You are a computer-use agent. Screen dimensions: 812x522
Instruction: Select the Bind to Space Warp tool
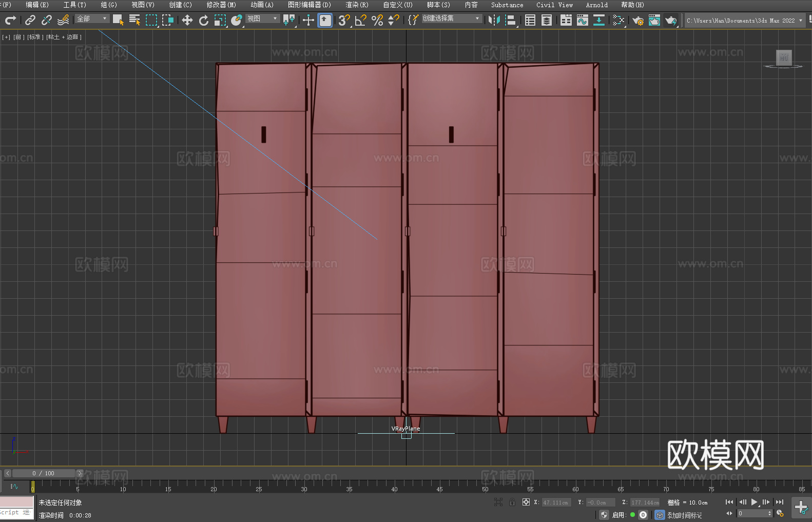coord(63,20)
